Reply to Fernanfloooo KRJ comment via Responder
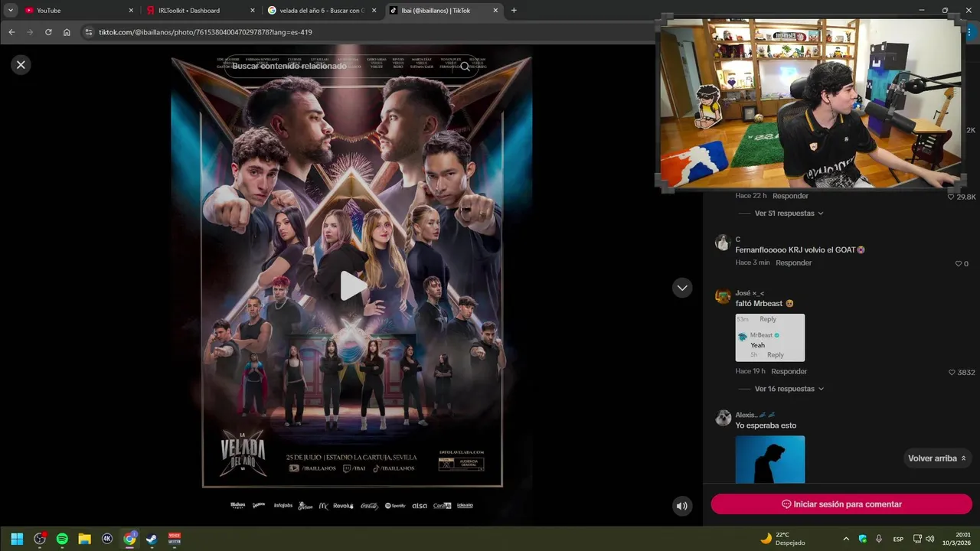980x551 pixels. click(x=793, y=262)
